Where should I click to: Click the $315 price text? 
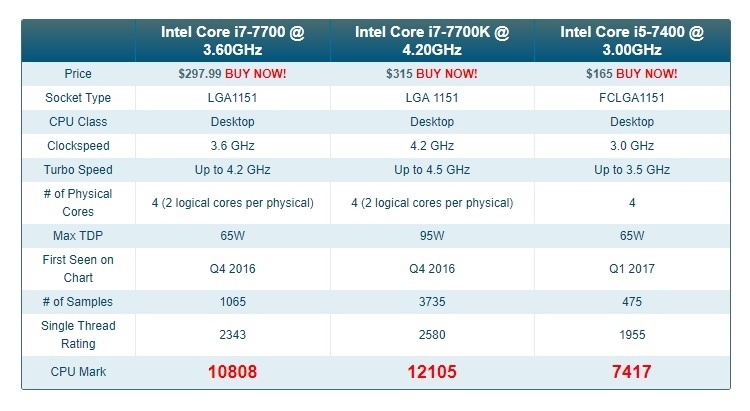(x=399, y=74)
